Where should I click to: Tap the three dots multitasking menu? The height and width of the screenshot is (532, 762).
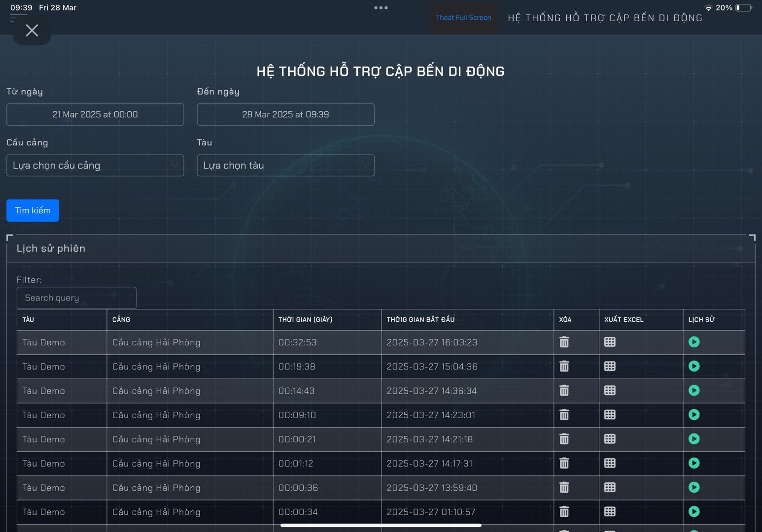(x=381, y=8)
